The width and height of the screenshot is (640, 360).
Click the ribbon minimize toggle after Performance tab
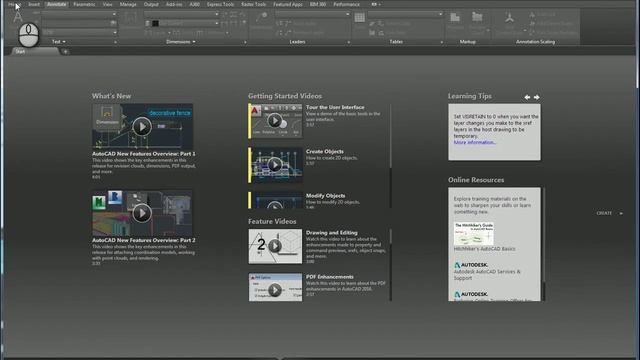(376, 4)
